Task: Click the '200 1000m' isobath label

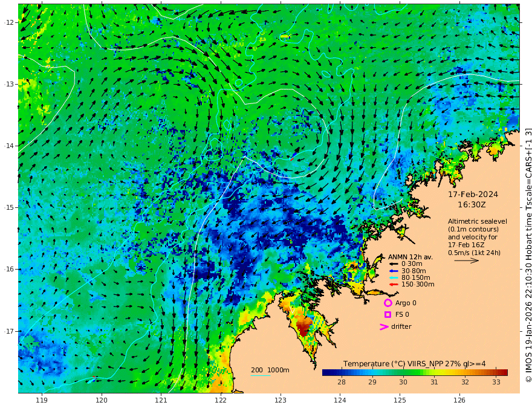Action: pos(270,370)
